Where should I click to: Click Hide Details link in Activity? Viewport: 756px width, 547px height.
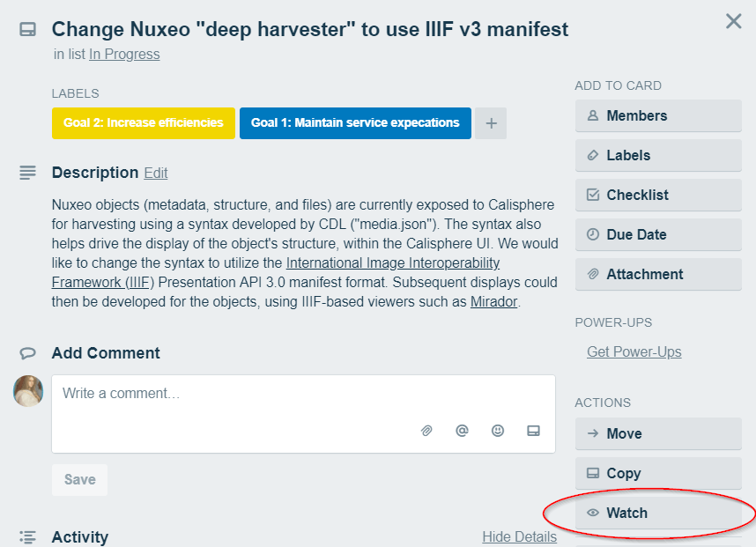tap(519, 537)
